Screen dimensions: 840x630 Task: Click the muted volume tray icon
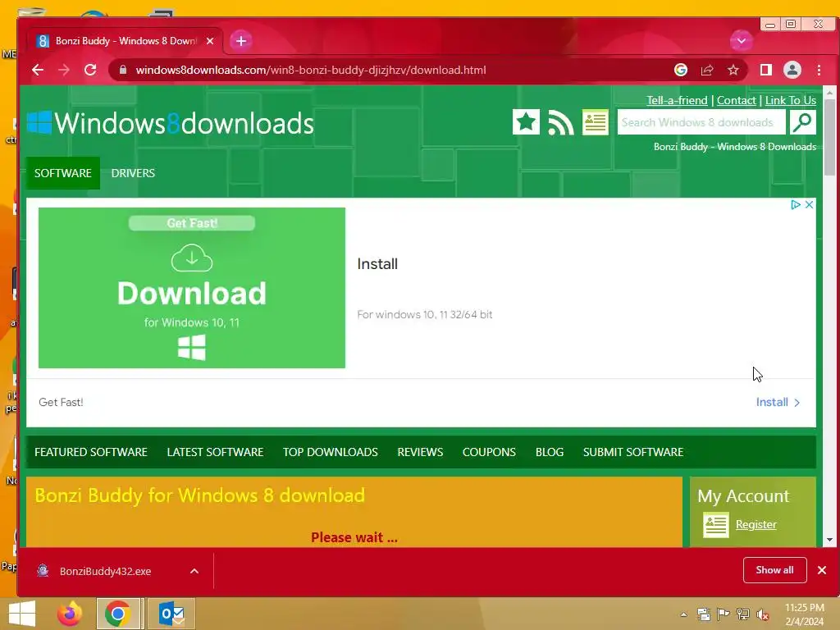pyautogui.click(x=762, y=614)
